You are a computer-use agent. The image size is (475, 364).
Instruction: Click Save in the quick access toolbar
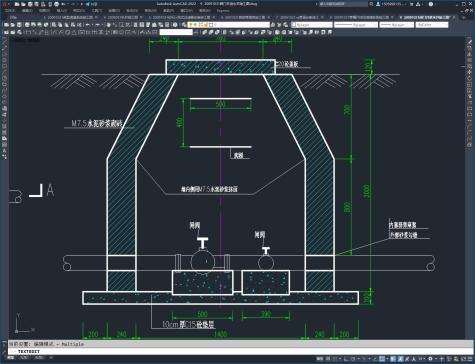[30, 4]
